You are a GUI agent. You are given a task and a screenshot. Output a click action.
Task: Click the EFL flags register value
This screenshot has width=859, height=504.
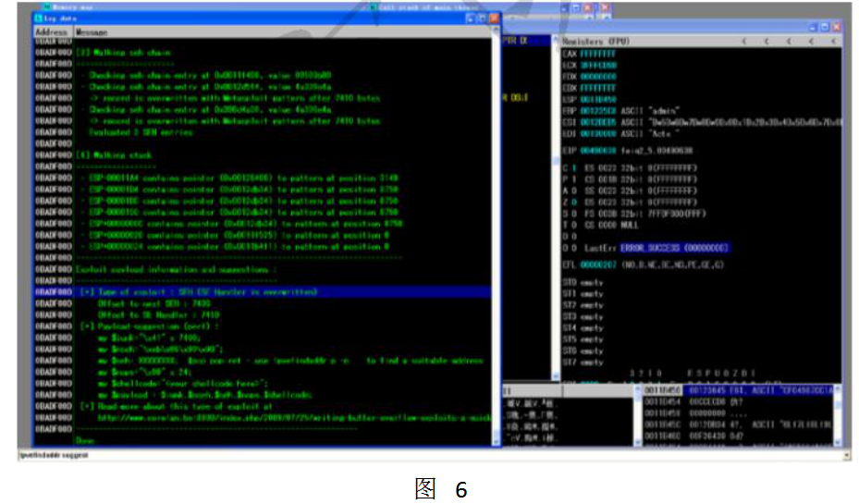(597, 265)
